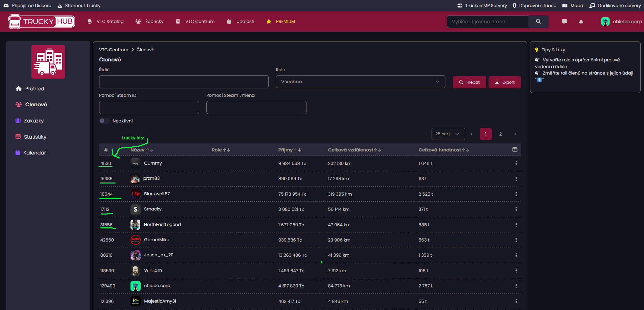Viewport: 644px width, 310px height.
Task: Open the chleba.corp user account menu
Action: click(621, 22)
